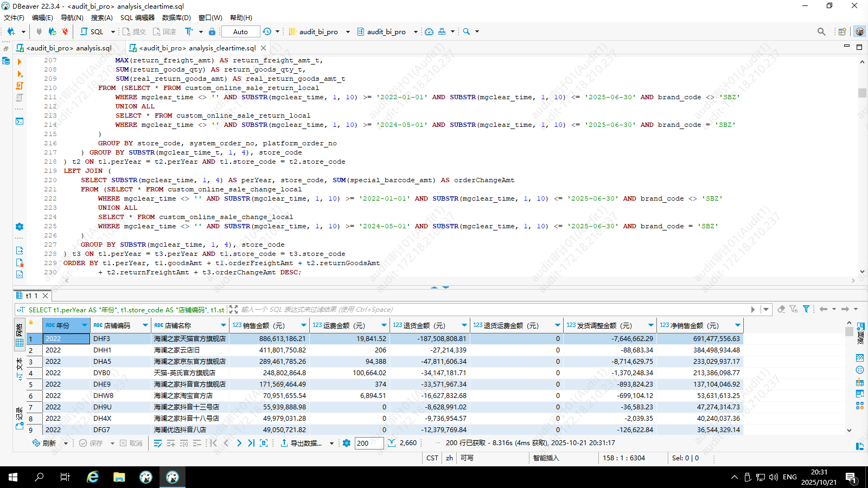
Task: Click the editor vertical scrollbar thumb
Action: (862, 93)
